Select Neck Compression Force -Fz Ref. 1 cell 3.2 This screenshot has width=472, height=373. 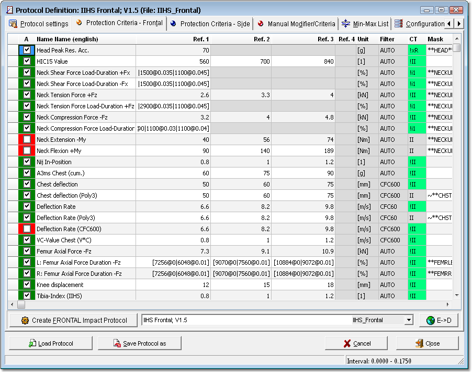[173, 117]
